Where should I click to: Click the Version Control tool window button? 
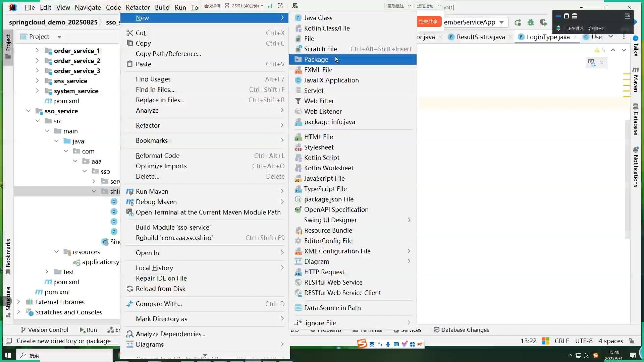pos(44,330)
